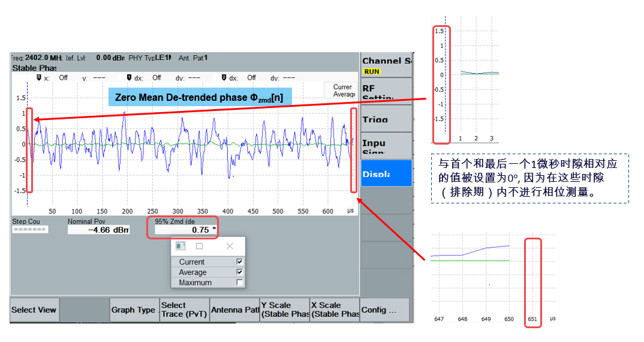Open the Antenna Pattern softkey

pyautogui.click(x=234, y=310)
